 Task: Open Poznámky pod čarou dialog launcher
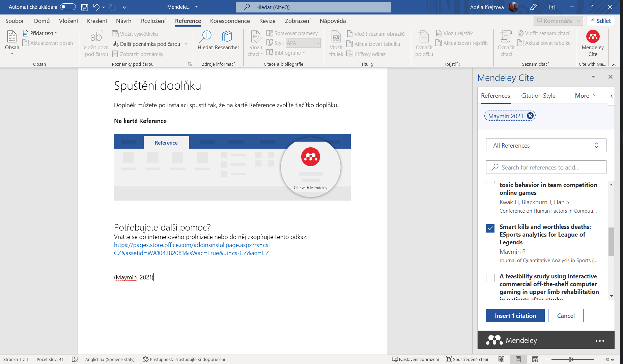[x=190, y=64]
